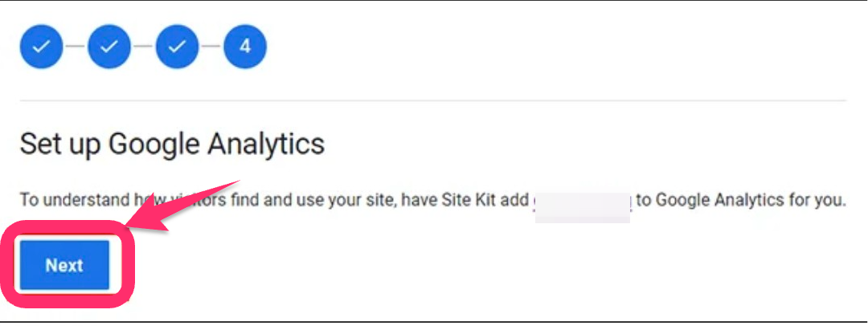Click the third completed step checkmark
This screenshot has height=326, width=868.
pyautogui.click(x=177, y=47)
